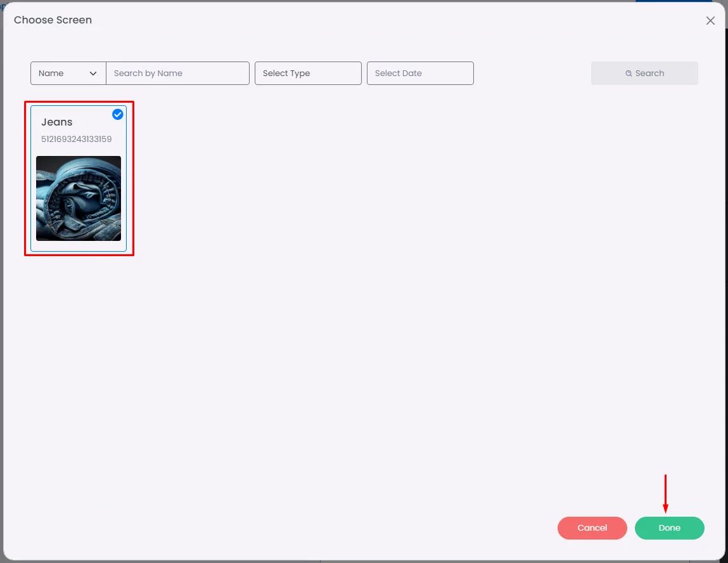Screen dimensions: 728x563
Task: Click the magnifier icon in Search button
Action: pyautogui.click(x=628, y=74)
